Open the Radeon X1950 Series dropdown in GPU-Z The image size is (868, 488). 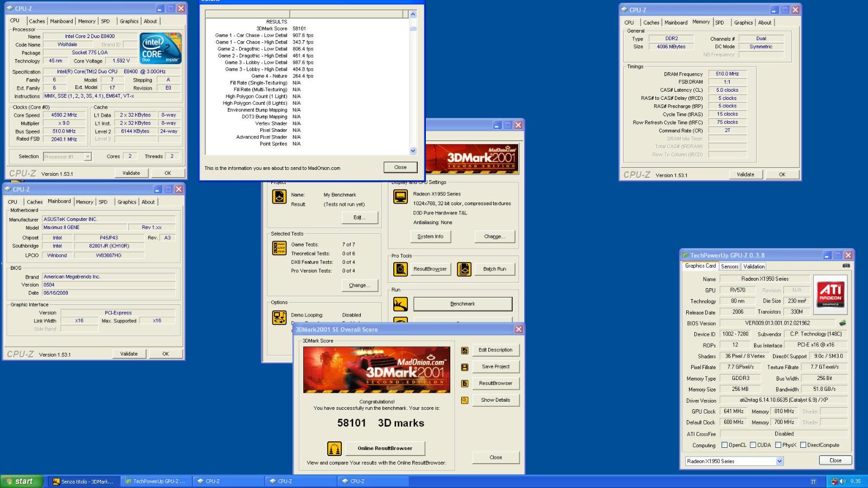[x=780, y=461]
